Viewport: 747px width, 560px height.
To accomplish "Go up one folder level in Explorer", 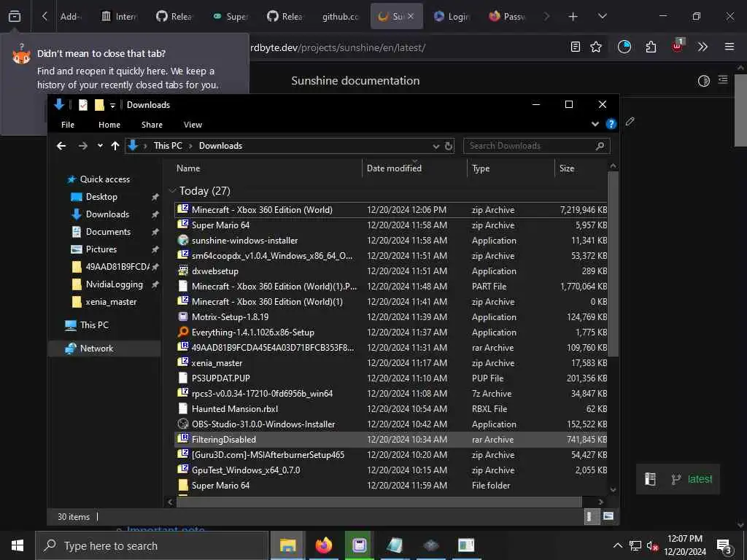I will pos(115,146).
